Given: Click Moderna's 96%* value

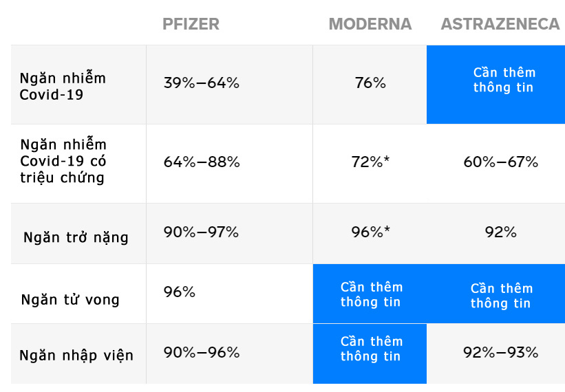Looking at the screenshot, I should (370, 232).
